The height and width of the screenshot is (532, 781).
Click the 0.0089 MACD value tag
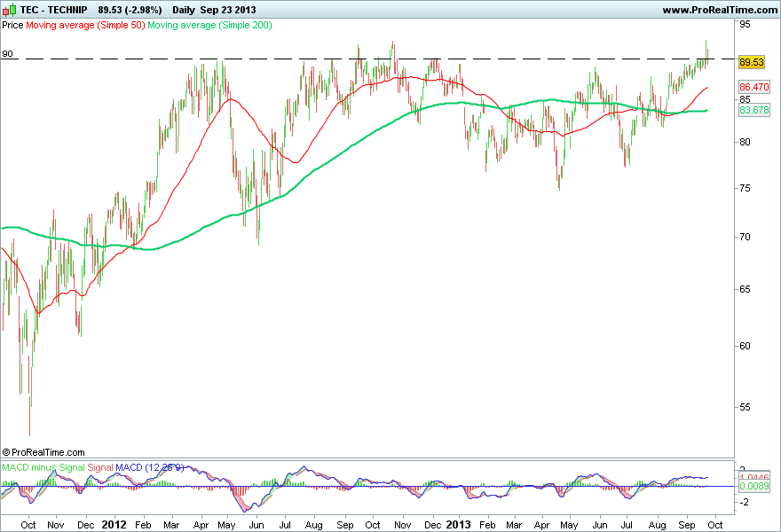pos(754,486)
